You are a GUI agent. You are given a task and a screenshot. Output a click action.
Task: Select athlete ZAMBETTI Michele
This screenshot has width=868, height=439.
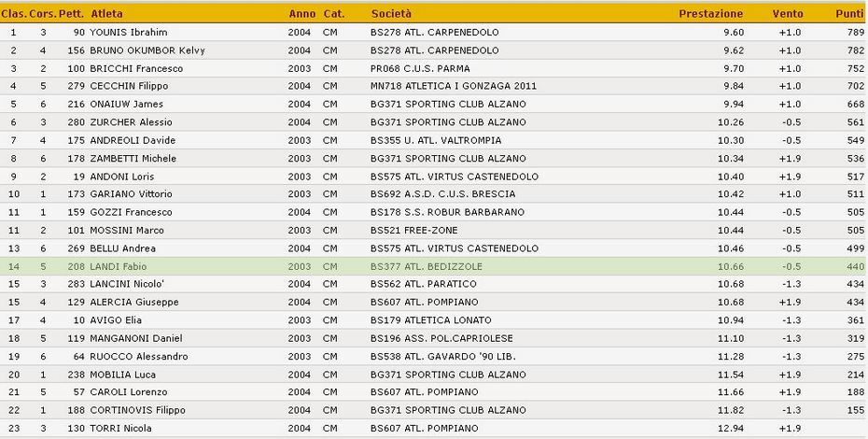tap(133, 159)
